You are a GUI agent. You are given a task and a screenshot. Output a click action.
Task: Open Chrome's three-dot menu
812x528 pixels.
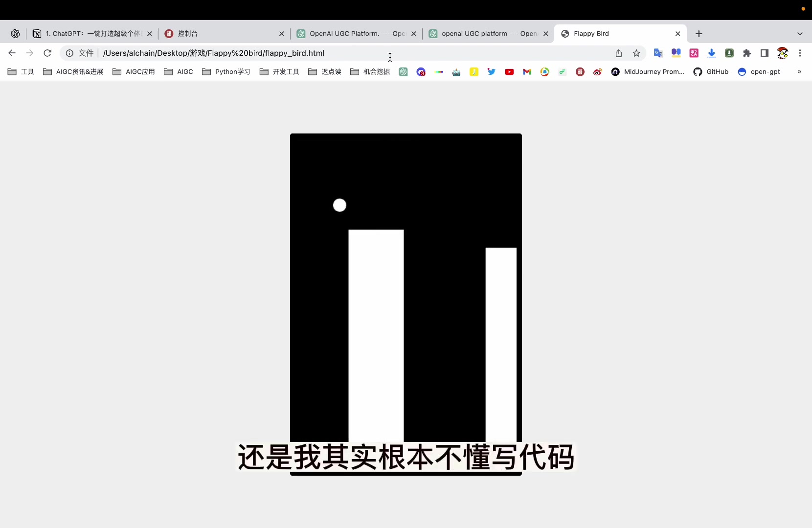tap(800, 53)
